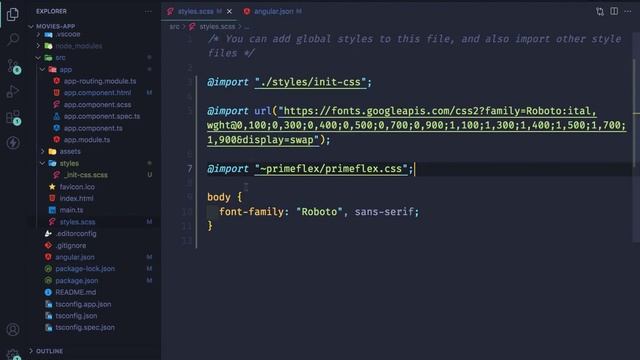Open app.component.html file
This screenshot has height=360, width=640.
point(97,93)
